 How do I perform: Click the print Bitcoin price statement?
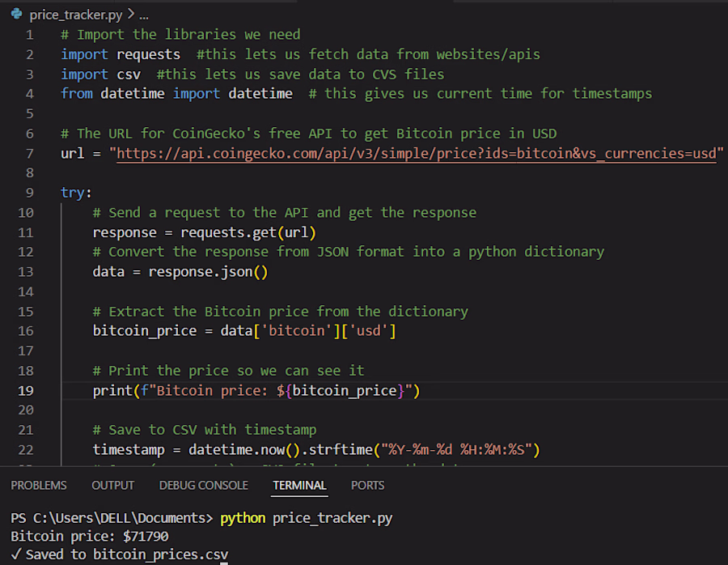(256, 391)
